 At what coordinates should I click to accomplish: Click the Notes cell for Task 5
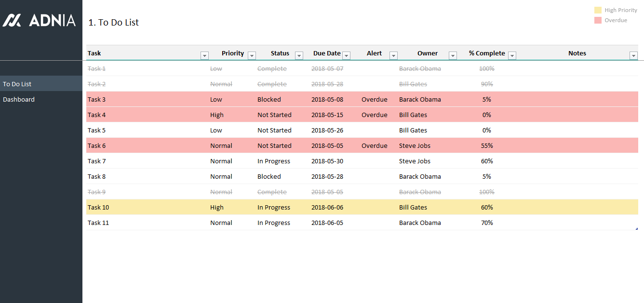577,131
